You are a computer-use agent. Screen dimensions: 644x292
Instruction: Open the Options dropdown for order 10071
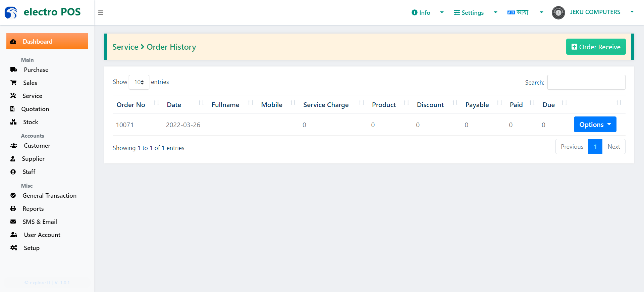(x=595, y=125)
